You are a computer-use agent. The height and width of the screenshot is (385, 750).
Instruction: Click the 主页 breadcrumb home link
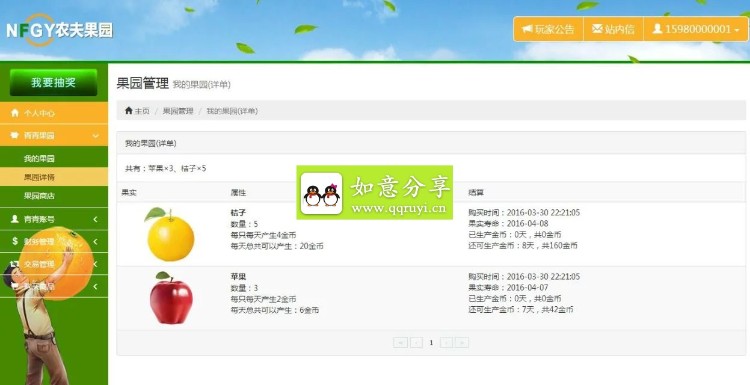coord(137,111)
